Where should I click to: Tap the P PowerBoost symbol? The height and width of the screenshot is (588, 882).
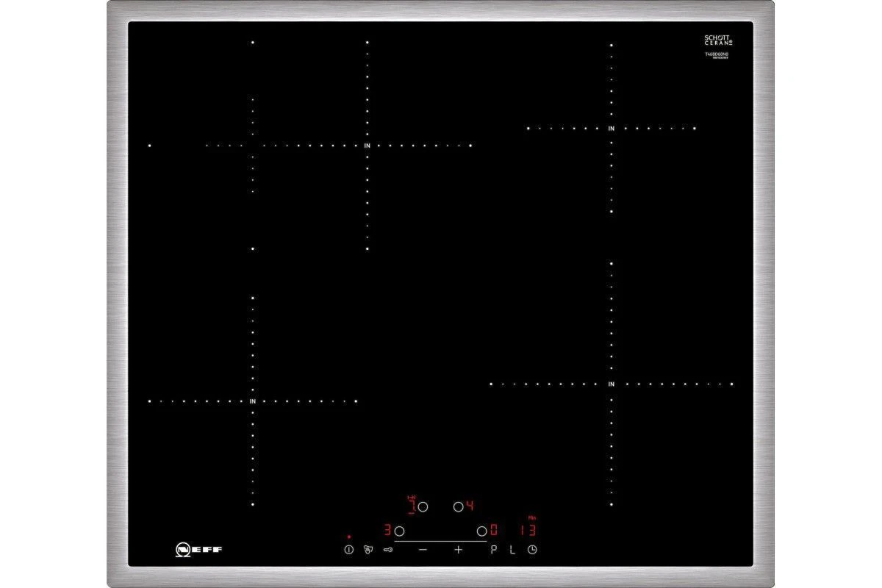click(x=494, y=549)
